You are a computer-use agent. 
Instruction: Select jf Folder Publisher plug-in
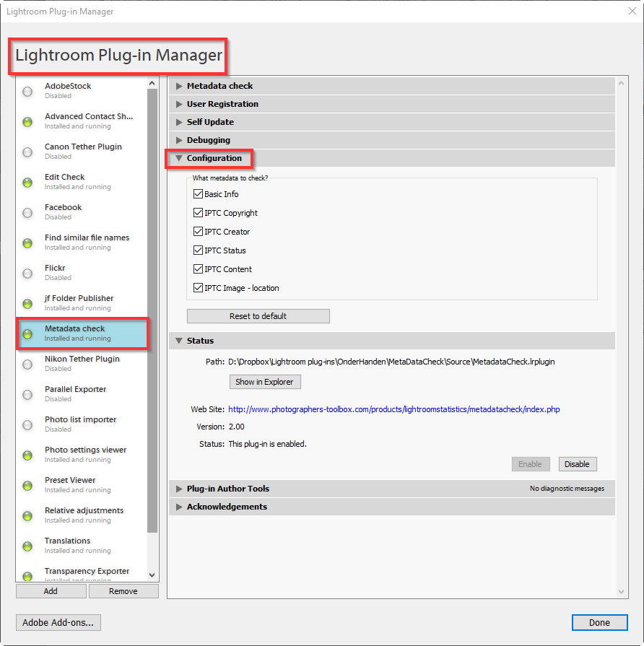tap(82, 303)
